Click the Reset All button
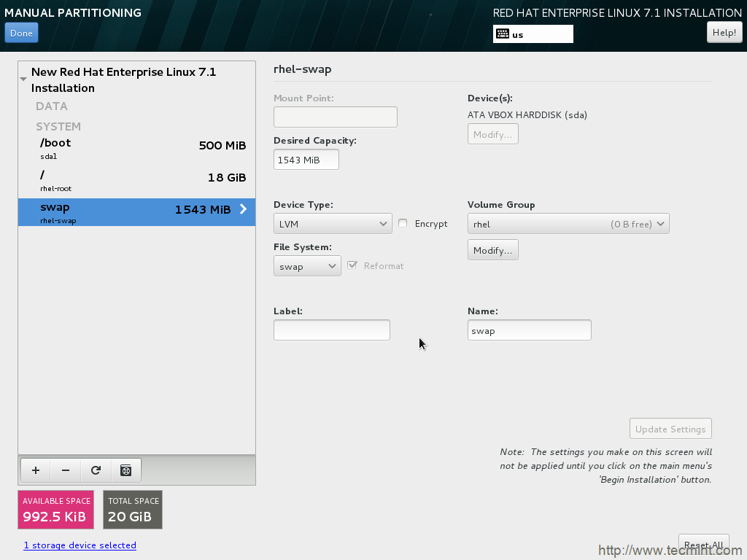 tap(704, 545)
